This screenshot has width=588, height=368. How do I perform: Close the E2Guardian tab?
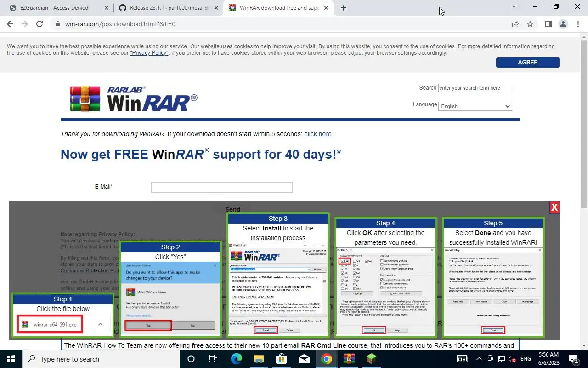pyautogui.click(x=107, y=8)
